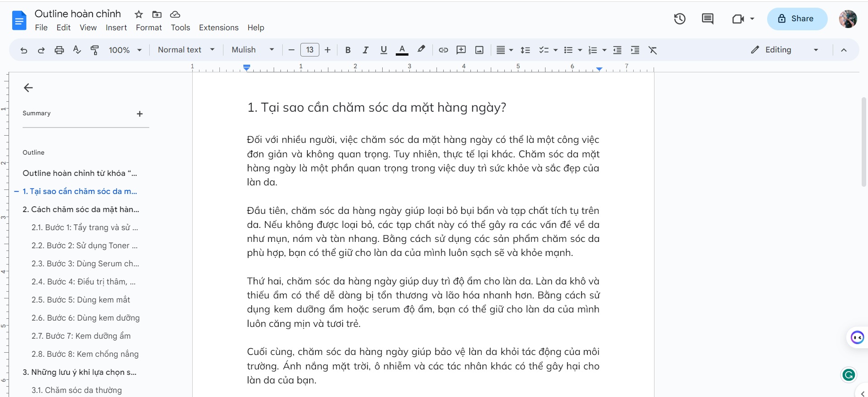Toggle Bold formatting

click(348, 50)
